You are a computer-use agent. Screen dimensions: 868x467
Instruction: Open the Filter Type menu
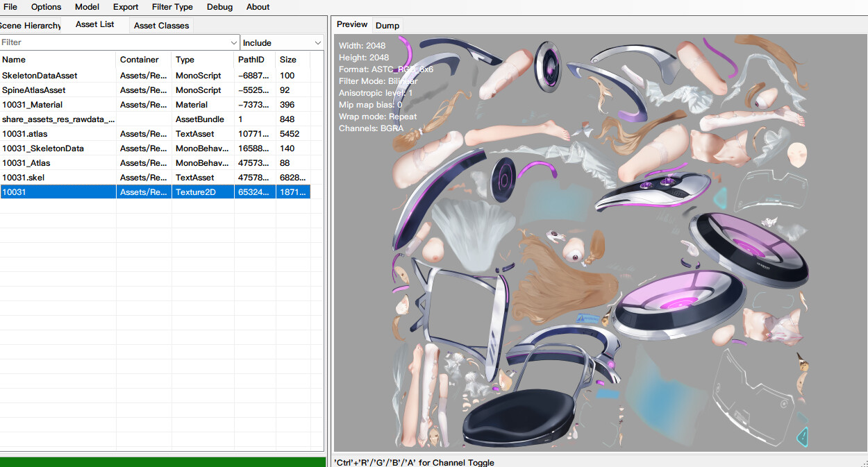click(x=172, y=7)
